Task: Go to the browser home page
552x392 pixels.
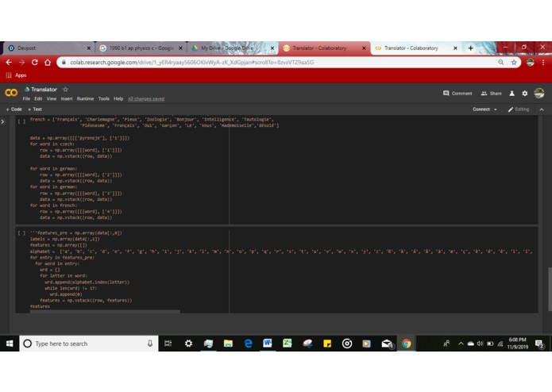Action: (48, 62)
